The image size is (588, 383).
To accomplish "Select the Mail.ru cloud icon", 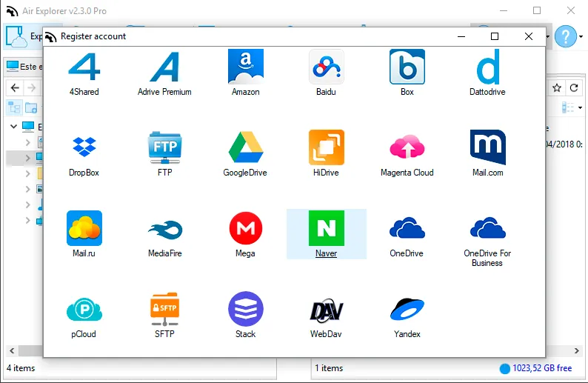I will (x=84, y=235).
